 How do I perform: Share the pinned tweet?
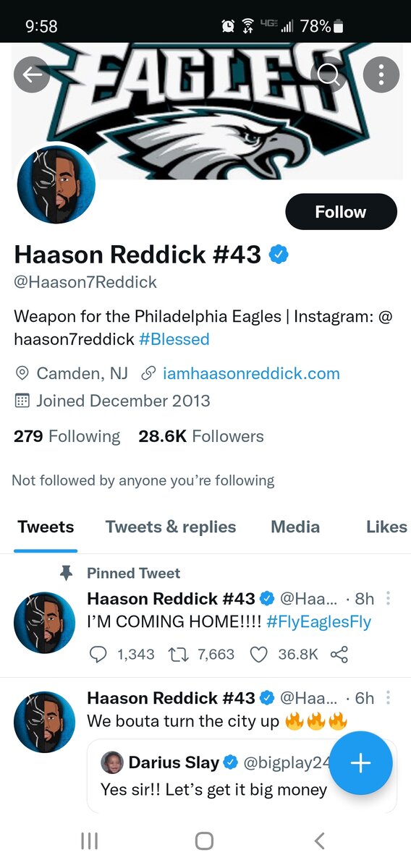point(339,655)
